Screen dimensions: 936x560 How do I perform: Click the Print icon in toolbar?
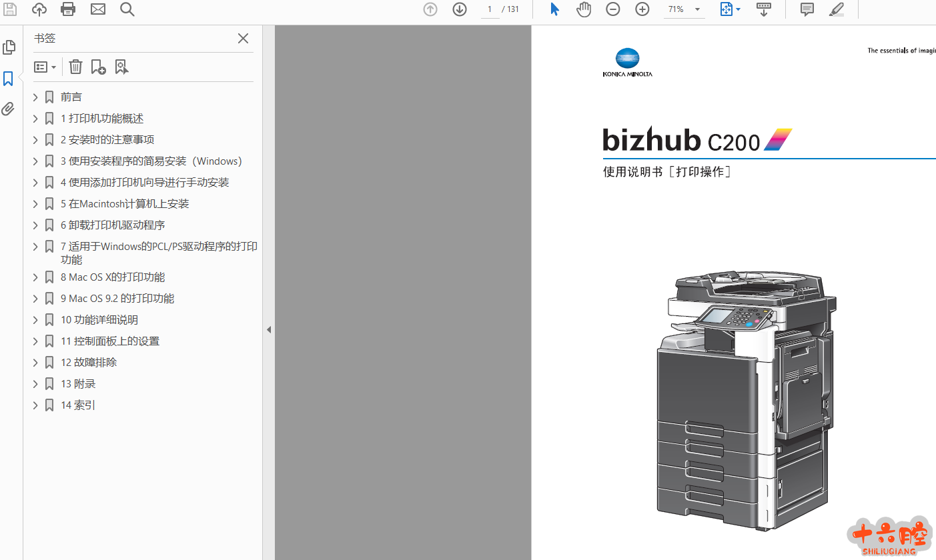68,9
